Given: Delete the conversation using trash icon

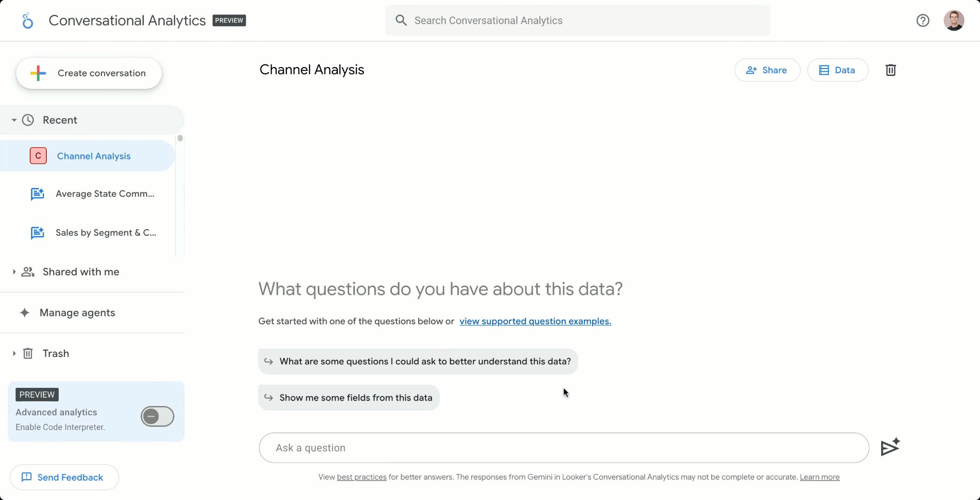Looking at the screenshot, I should coord(891,70).
